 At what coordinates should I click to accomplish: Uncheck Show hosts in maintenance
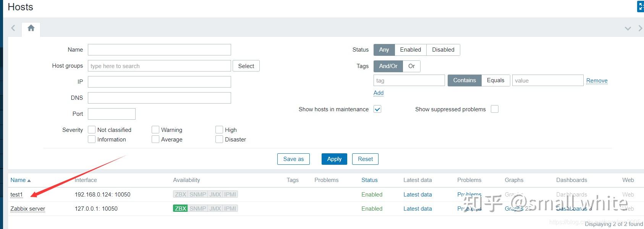click(x=377, y=109)
